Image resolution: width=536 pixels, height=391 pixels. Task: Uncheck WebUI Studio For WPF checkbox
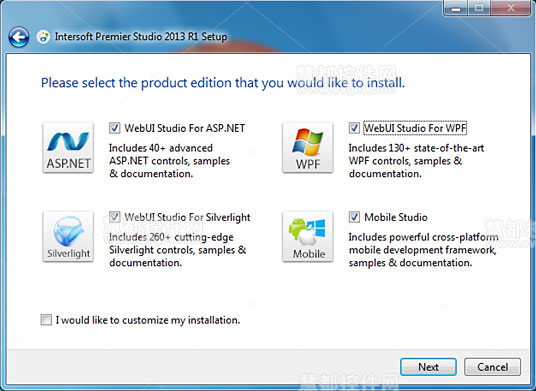(354, 128)
